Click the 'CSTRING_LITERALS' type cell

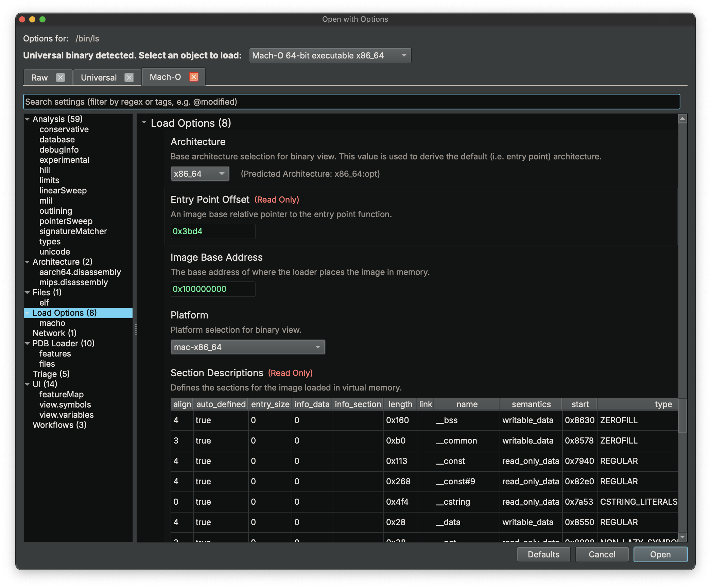pyautogui.click(x=638, y=502)
